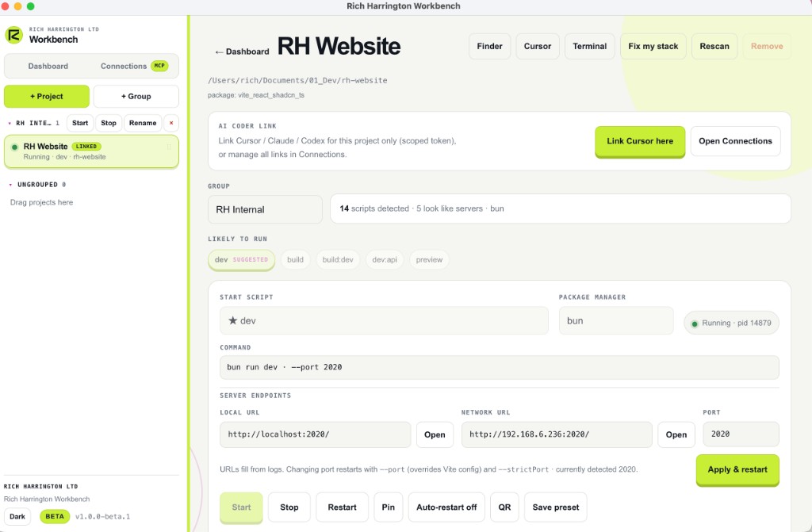Image resolution: width=812 pixels, height=532 pixels.
Task: Click the Command input field
Action: point(500,367)
